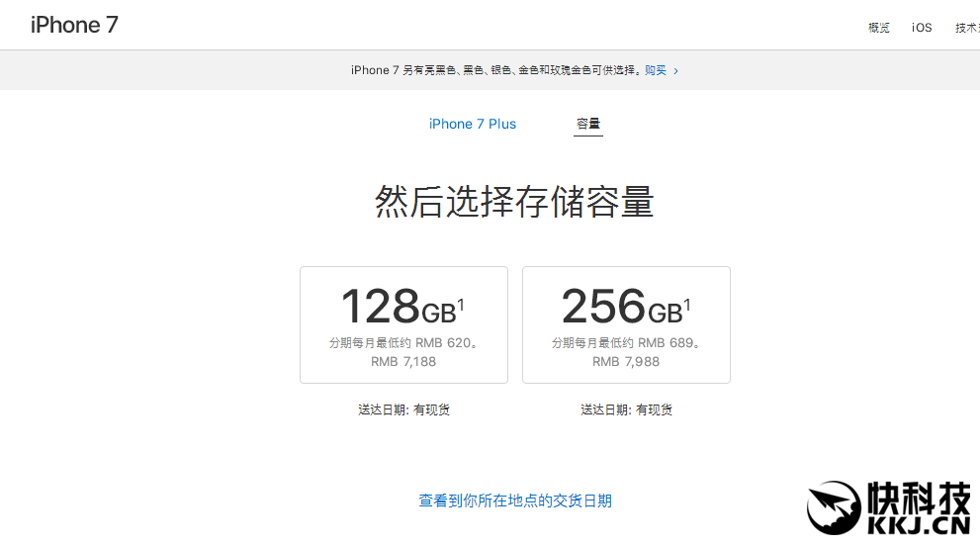Click the iPhone 7 page title

tap(74, 26)
